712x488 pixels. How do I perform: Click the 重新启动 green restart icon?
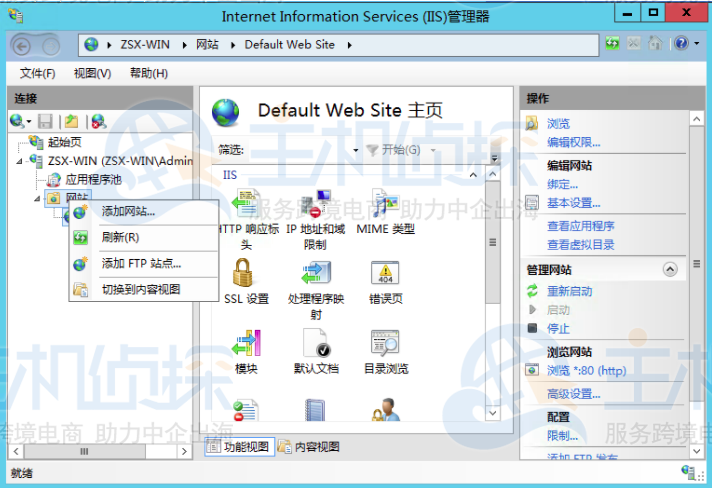pyautogui.click(x=532, y=291)
